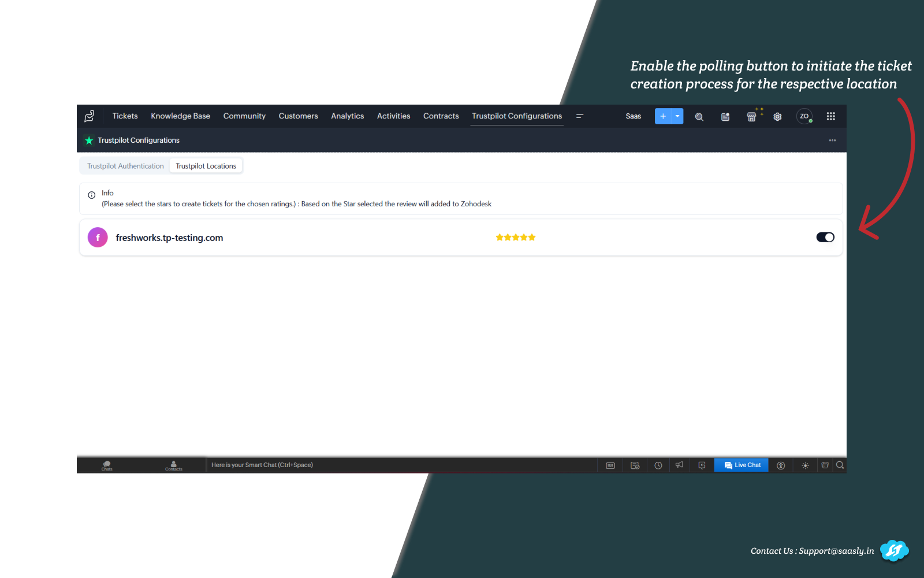Open the top bar search icon
Image resolution: width=924 pixels, height=578 pixels.
tap(699, 117)
